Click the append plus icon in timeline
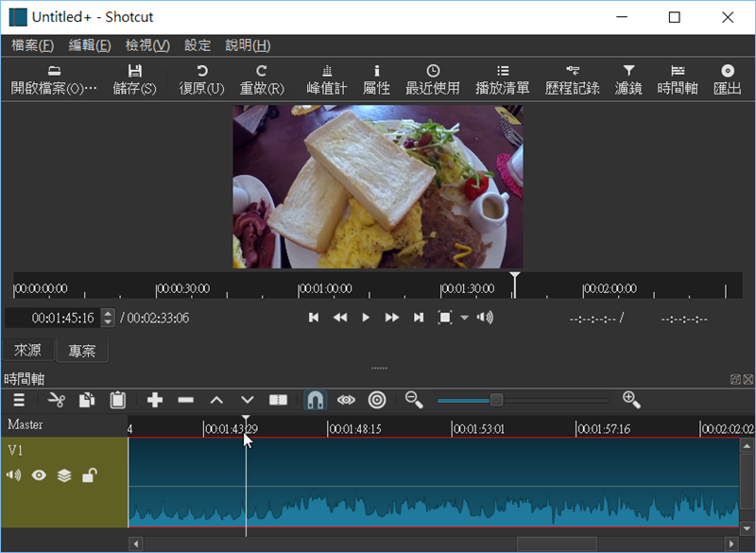This screenshot has width=756, height=553. click(155, 400)
